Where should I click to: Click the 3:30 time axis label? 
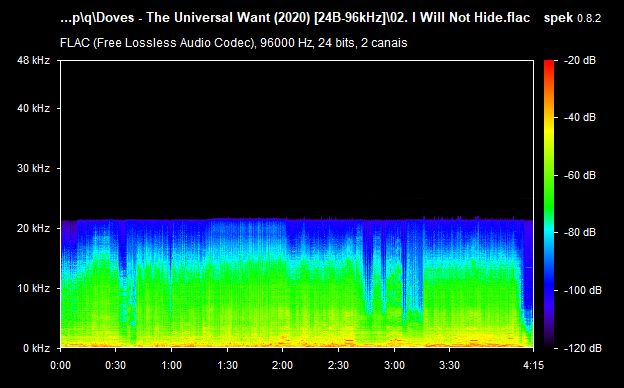449,365
